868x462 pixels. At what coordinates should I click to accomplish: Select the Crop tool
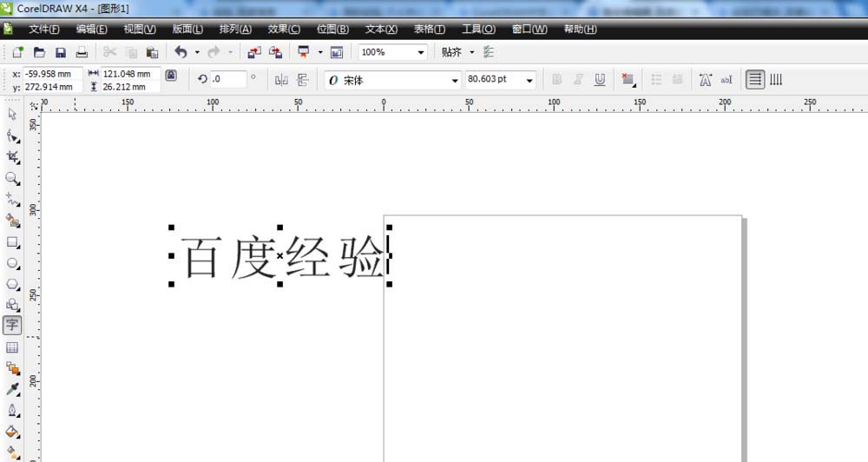pyautogui.click(x=12, y=157)
